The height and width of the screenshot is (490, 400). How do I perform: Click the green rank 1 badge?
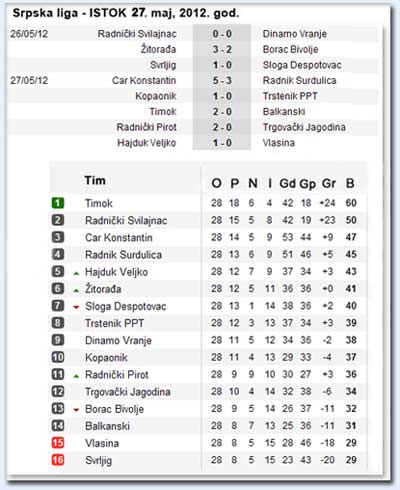pyautogui.click(x=58, y=203)
